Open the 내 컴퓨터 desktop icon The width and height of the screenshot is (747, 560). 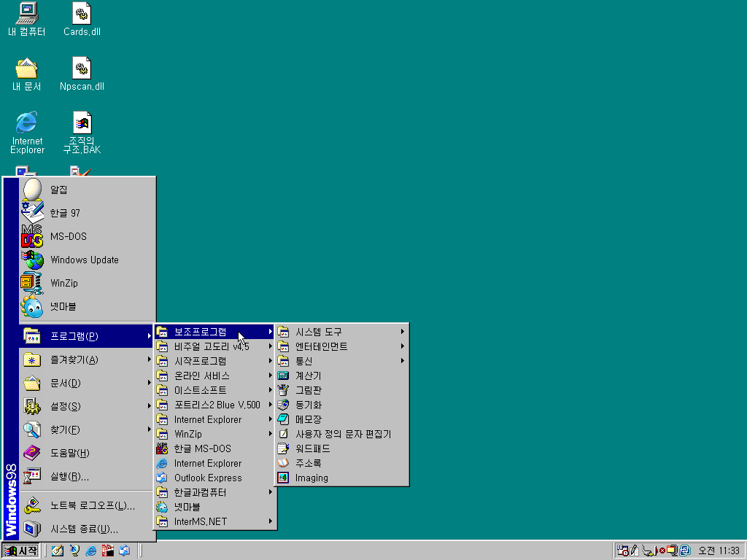pos(27,20)
